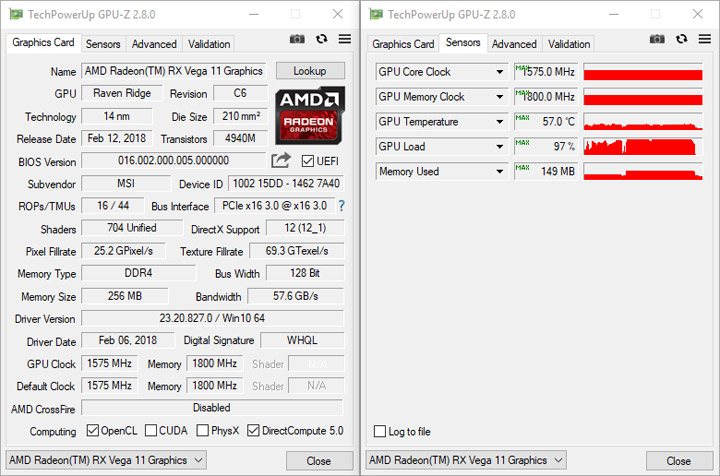The height and width of the screenshot is (476, 720).
Task: Toggle the UEFI checkbox
Action: 308,161
